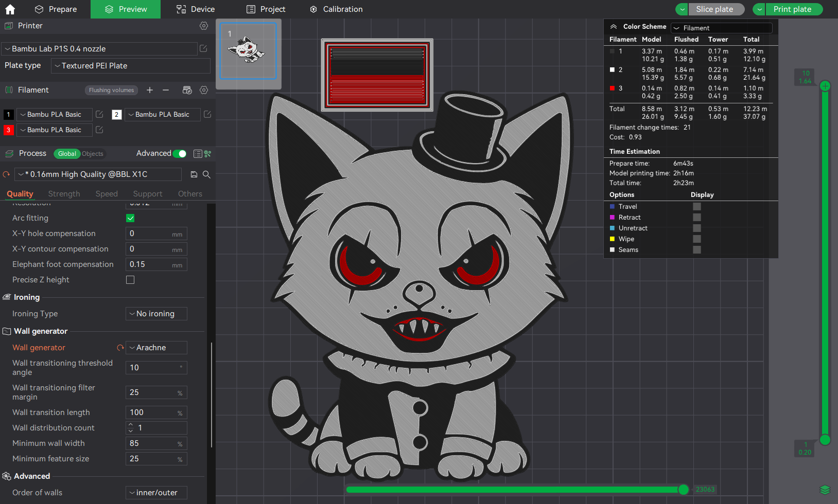
Task: Open Color Scheme Filament dropdown
Action: (x=722, y=28)
